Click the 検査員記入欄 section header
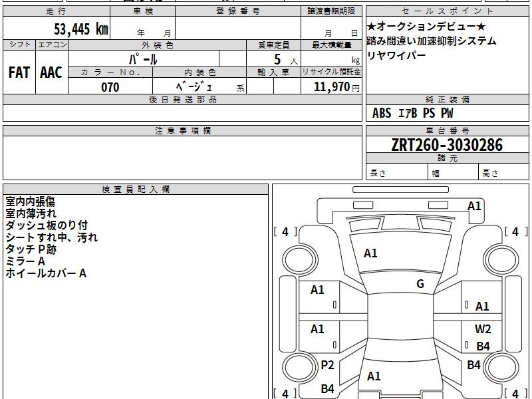Screen dimensions: 532x399 tap(136, 190)
